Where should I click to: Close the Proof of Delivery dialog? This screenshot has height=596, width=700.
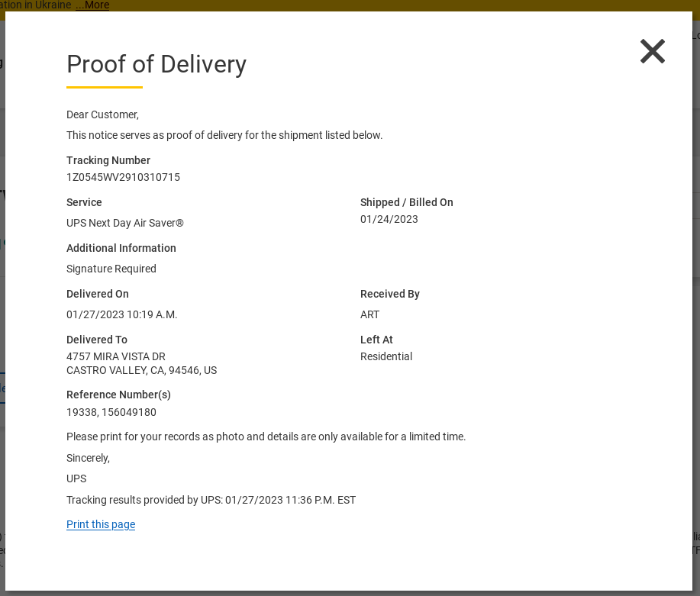pos(652,51)
